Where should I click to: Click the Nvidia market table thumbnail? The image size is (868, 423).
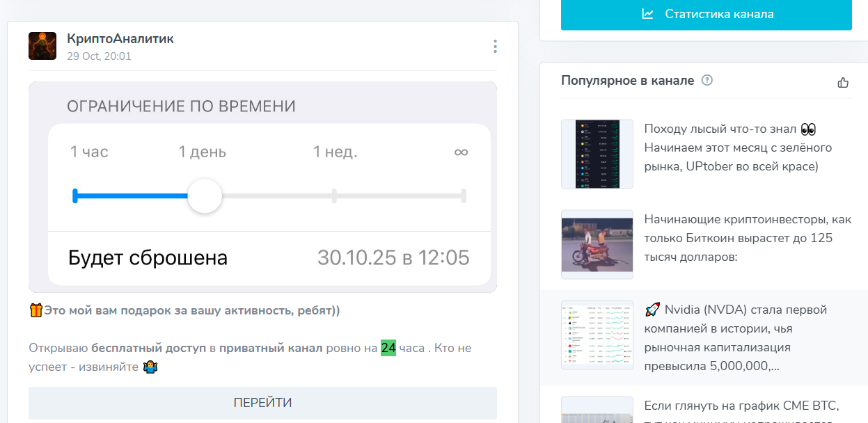point(597,335)
